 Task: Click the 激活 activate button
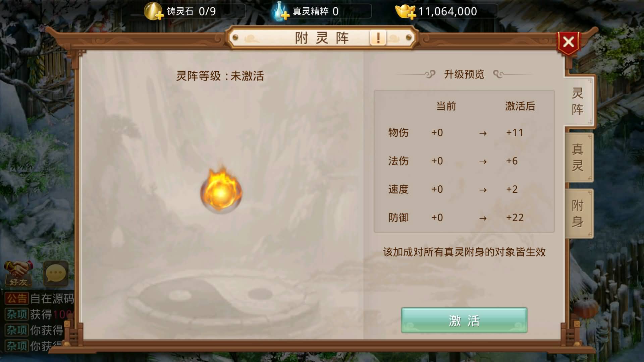pyautogui.click(x=464, y=320)
